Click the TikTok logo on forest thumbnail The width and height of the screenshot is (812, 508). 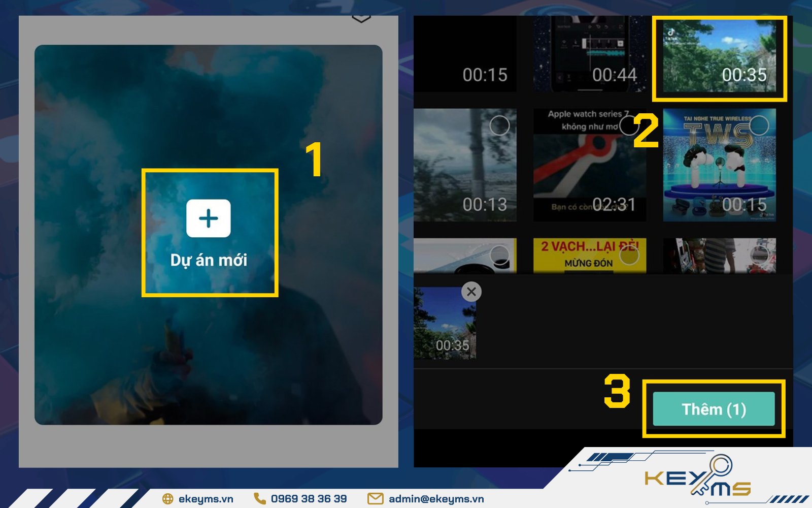pos(671,32)
